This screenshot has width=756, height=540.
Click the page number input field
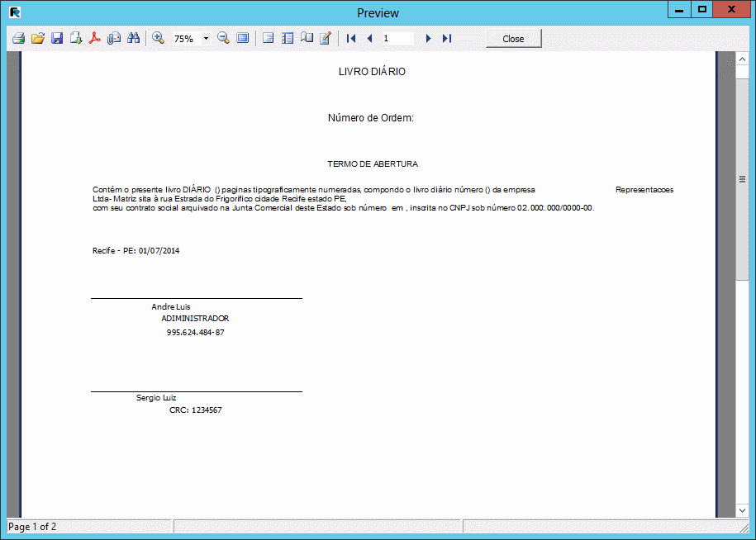(397, 38)
